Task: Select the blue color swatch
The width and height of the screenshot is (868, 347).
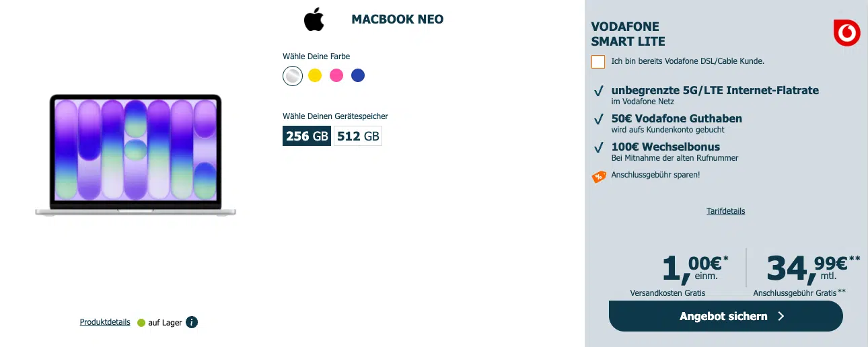Action: click(x=358, y=76)
